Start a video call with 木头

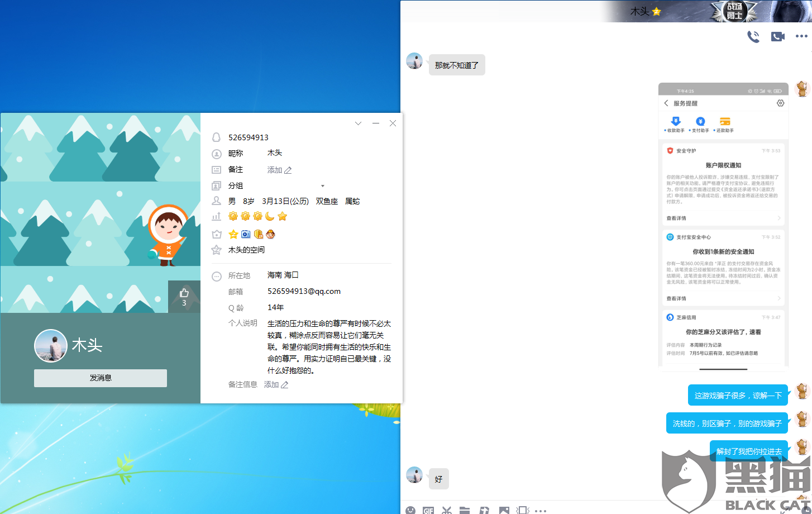coord(778,37)
